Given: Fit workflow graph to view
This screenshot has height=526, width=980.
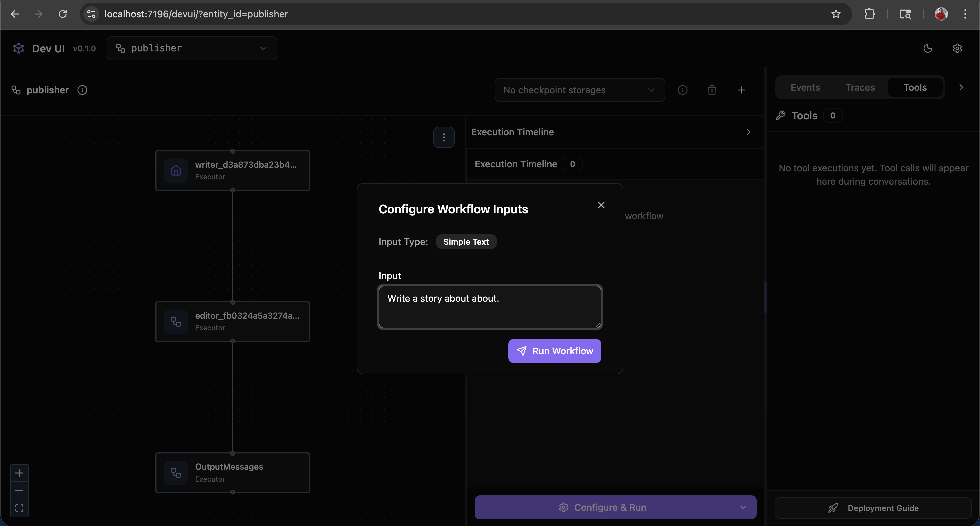Looking at the screenshot, I should tap(19, 508).
